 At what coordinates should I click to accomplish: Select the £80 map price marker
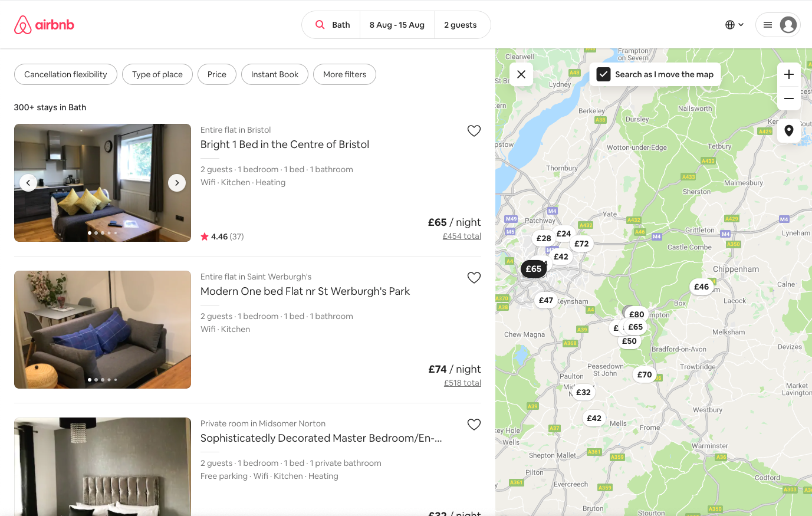pyautogui.click(x=637, y=314)
